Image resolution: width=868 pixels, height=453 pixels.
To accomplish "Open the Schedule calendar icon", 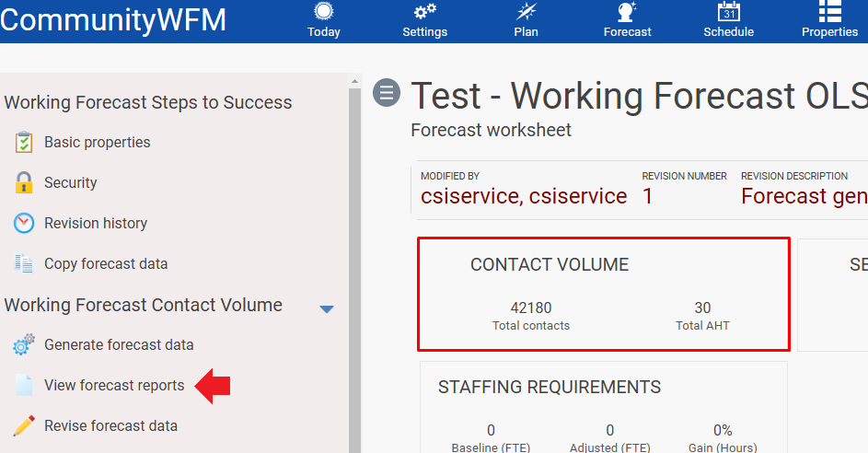I will pos(728,11).
